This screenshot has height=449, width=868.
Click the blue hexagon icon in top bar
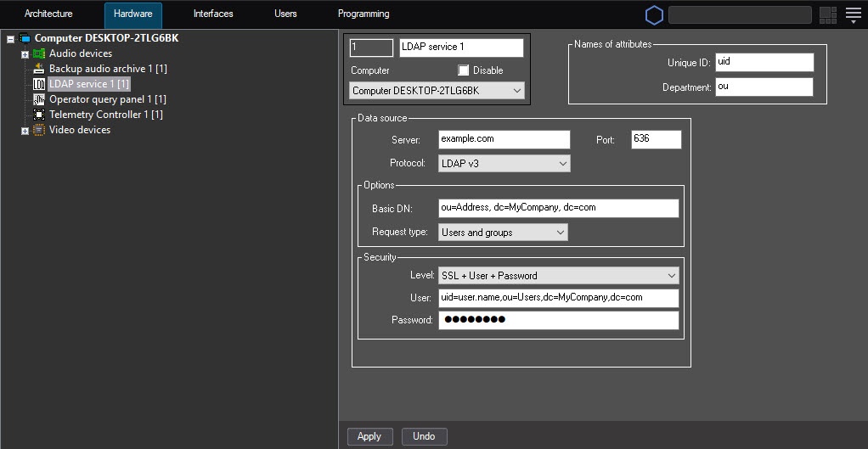point(654,15)
